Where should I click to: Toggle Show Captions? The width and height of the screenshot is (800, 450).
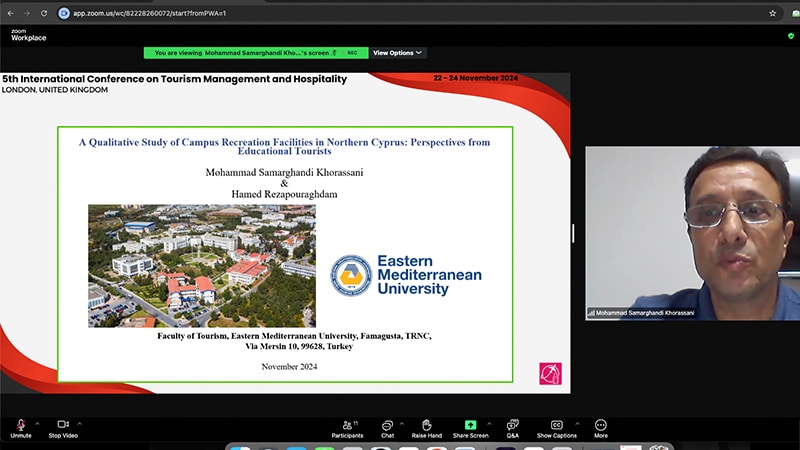557,426
